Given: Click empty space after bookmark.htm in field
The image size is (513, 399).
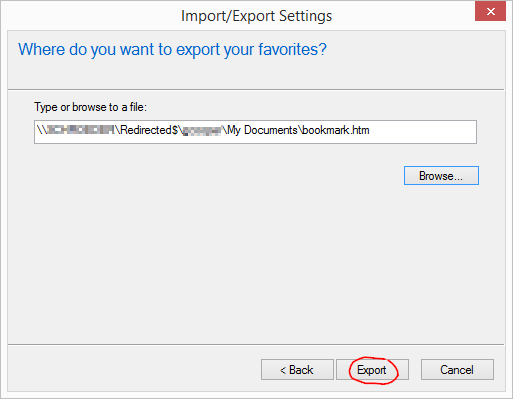Looking at the screenshot, I should [422, 132].
